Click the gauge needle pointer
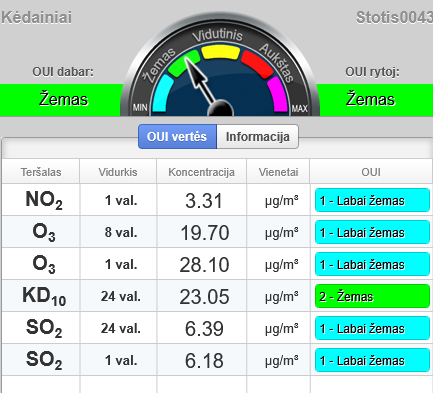Viewport: 433px width, 393px height. pyautogui.click(x=204, y=86)
